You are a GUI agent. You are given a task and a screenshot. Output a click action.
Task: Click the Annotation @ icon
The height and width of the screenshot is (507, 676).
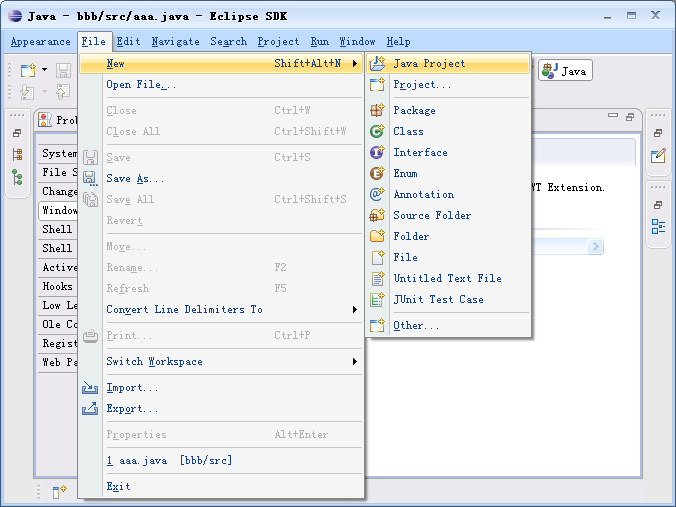[x=377, y=194]
